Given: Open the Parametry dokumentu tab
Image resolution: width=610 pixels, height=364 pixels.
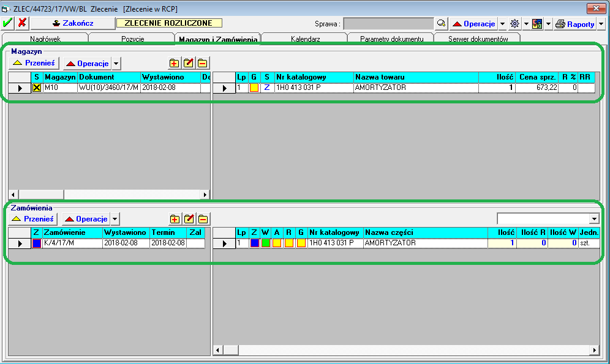Looking at the screenshot, I should [x=391, y=39].
